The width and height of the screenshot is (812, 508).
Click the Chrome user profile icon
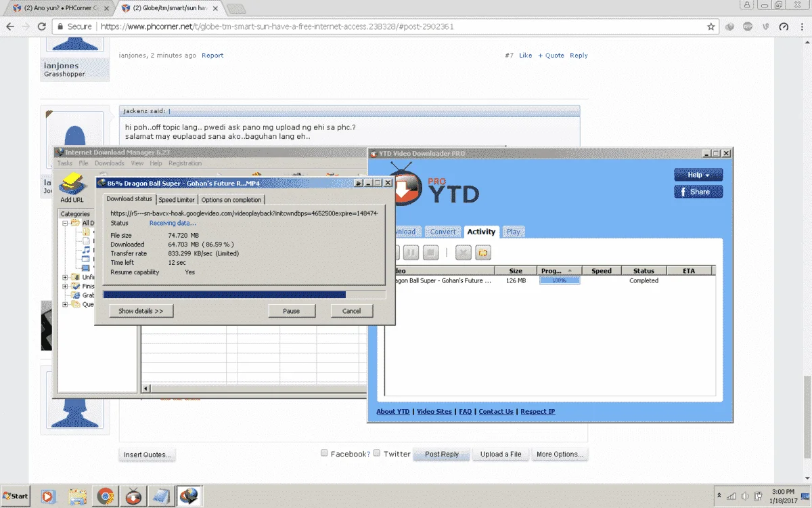point(748,4)
